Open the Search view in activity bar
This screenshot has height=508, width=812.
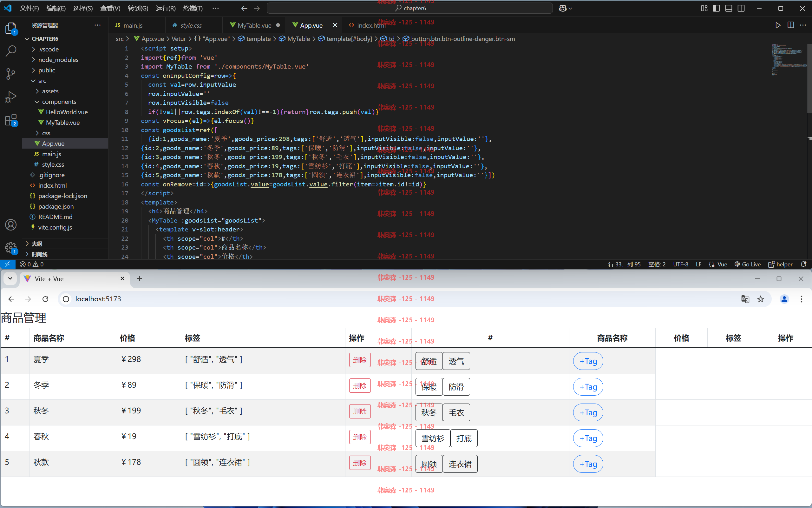[x=11, y=51]
